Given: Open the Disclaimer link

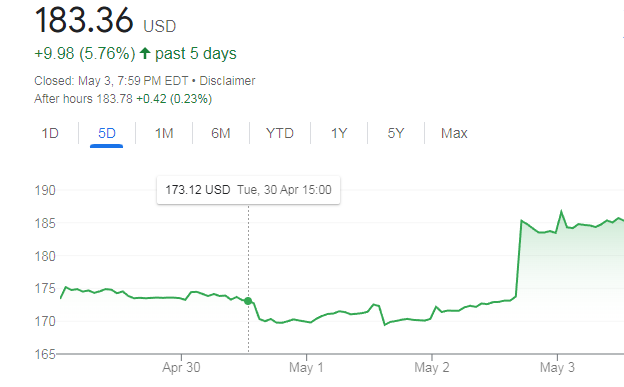Looking at the screenshot, I should point(227,81).
